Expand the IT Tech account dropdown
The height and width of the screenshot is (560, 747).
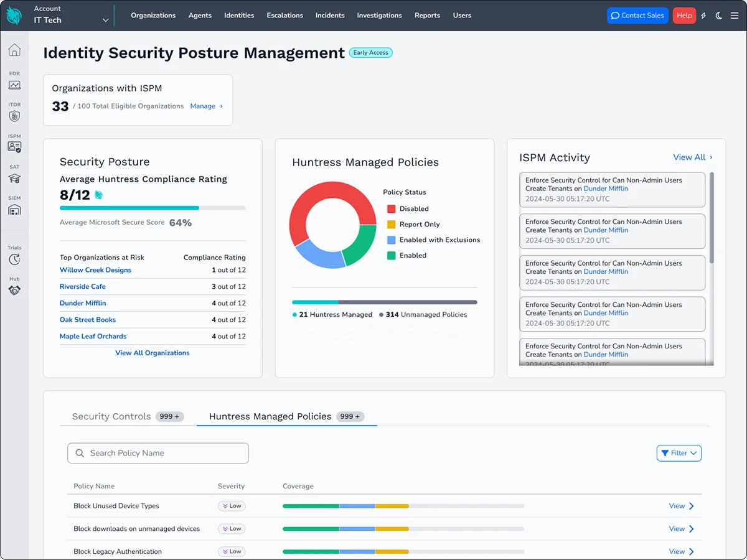[x=105, y=21]
